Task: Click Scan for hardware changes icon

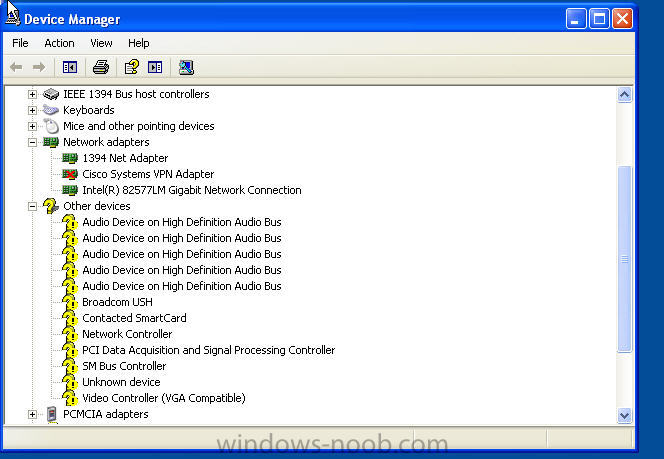Action: (x=186, y=67)
